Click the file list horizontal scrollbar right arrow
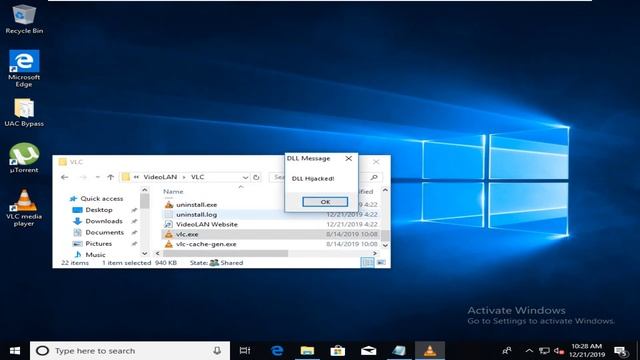This screenshot has height=360, width=640. coord(375,253)
